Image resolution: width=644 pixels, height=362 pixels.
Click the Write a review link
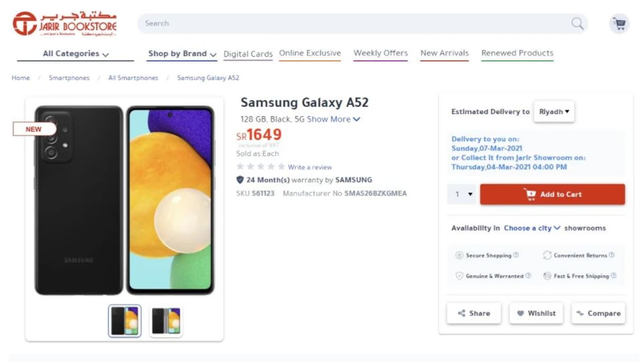pyautogui.click(x=310, y=167)
